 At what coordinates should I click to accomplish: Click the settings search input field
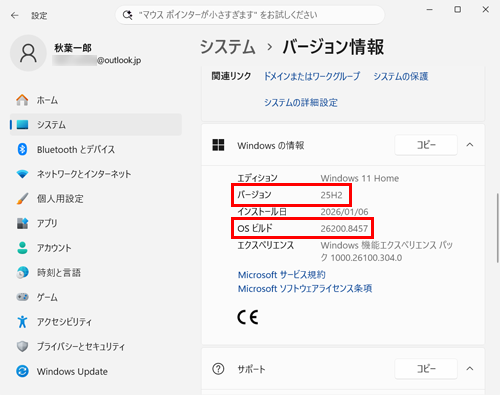click(x=250, y=15)
